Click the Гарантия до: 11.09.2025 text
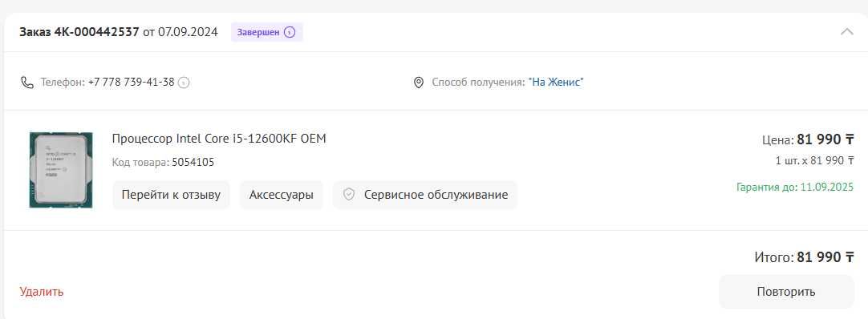This screenshot has width=868, height=319. 795,187
